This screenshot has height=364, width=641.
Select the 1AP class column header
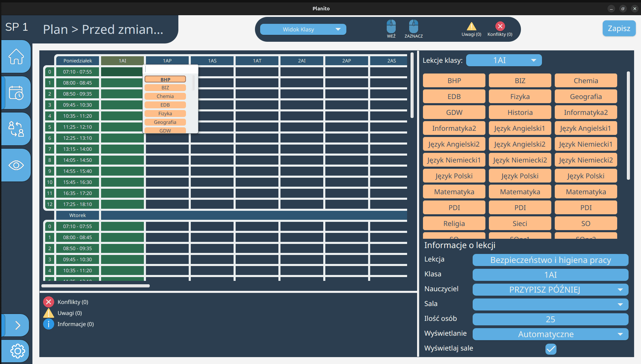(167, 60)
